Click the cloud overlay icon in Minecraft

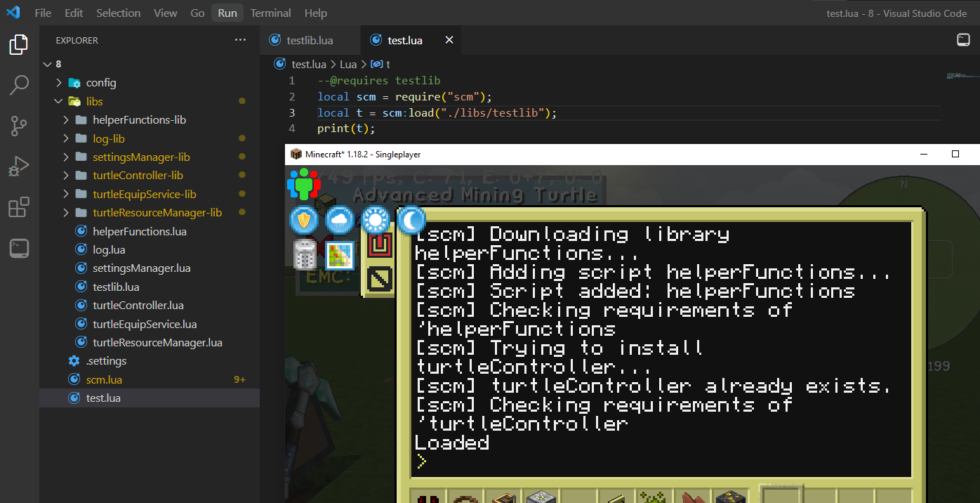pos(340,221)
